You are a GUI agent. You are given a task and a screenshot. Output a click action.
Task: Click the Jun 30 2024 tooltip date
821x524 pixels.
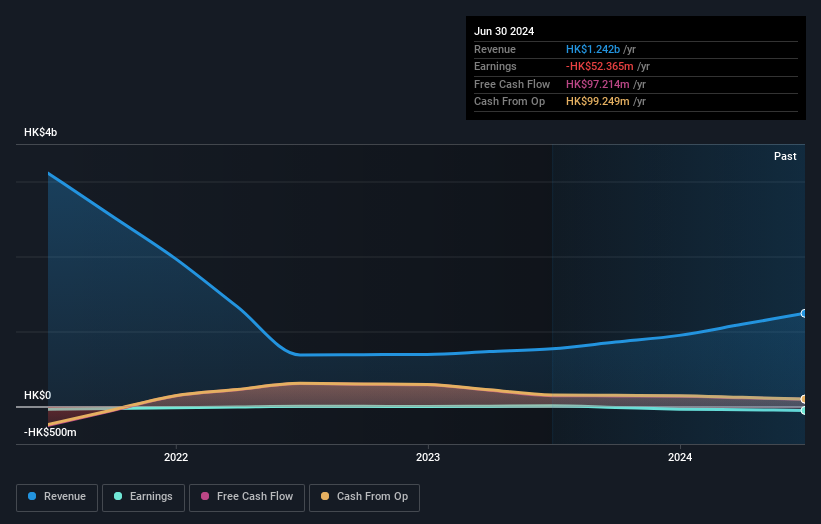coord(504,31)
